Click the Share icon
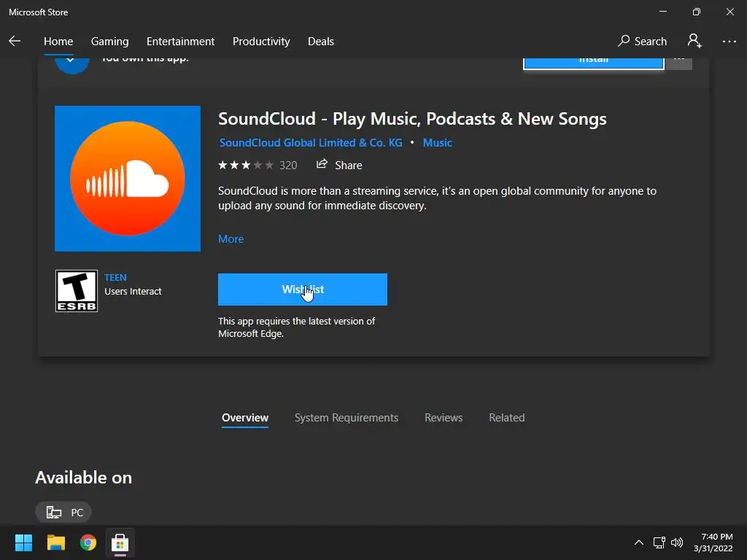Screen dimensions: 747x560 (x=322, y=165)
